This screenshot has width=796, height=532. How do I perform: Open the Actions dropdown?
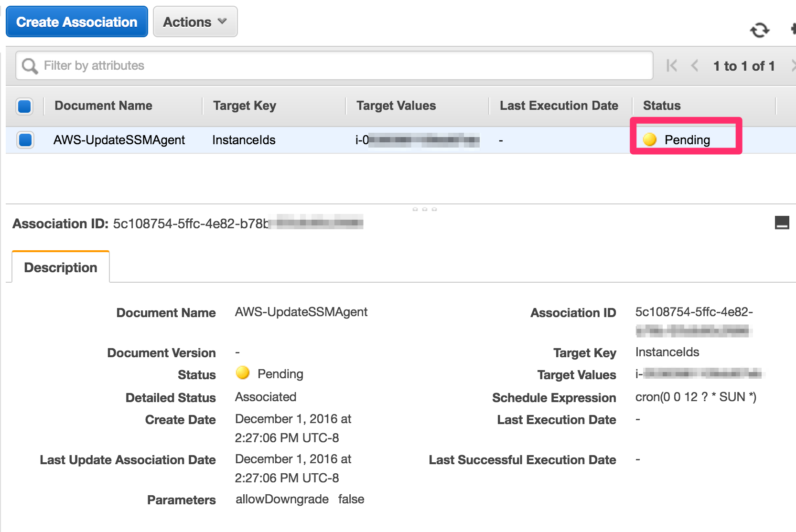194,21
